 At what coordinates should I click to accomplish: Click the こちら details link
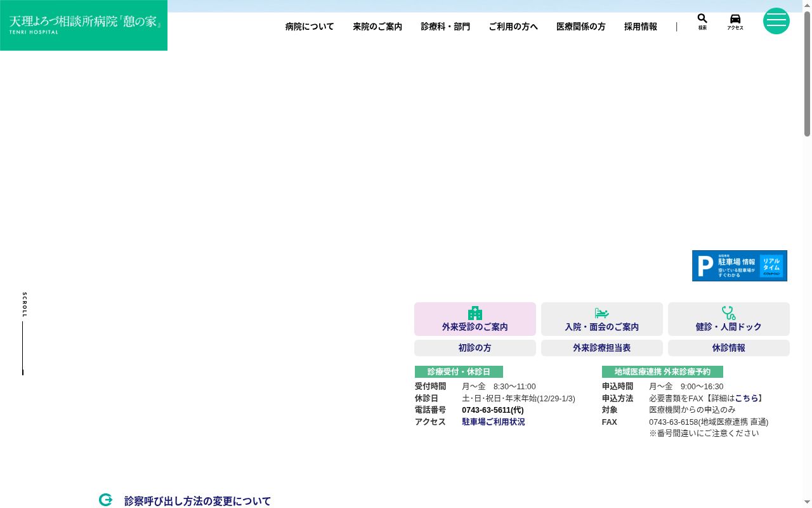tap(747, 398)
